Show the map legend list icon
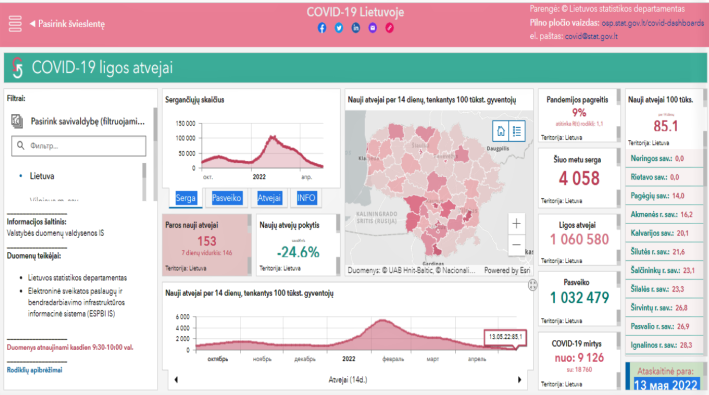709x395 pixels. click(517, 132)
